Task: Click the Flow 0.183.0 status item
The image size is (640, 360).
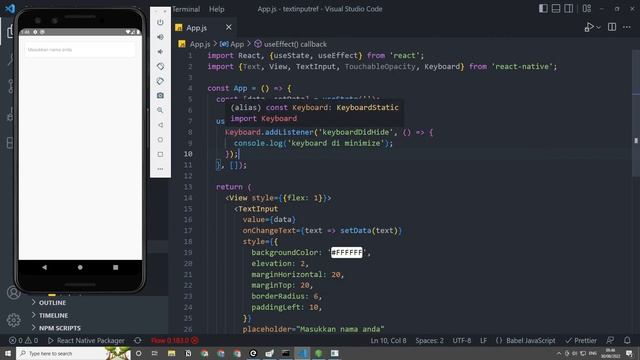Action: (x=174, y=340)
